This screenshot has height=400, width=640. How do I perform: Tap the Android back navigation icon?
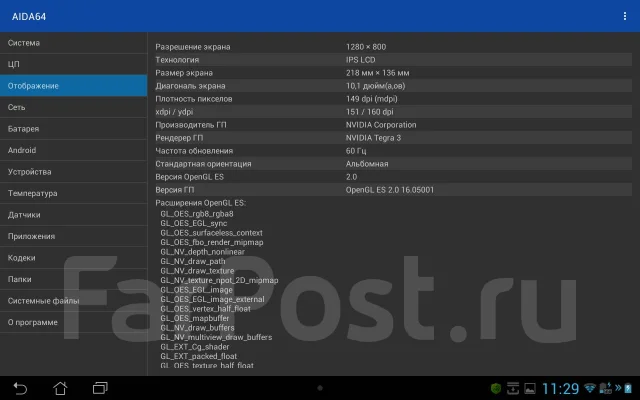[x=20, y=388]
